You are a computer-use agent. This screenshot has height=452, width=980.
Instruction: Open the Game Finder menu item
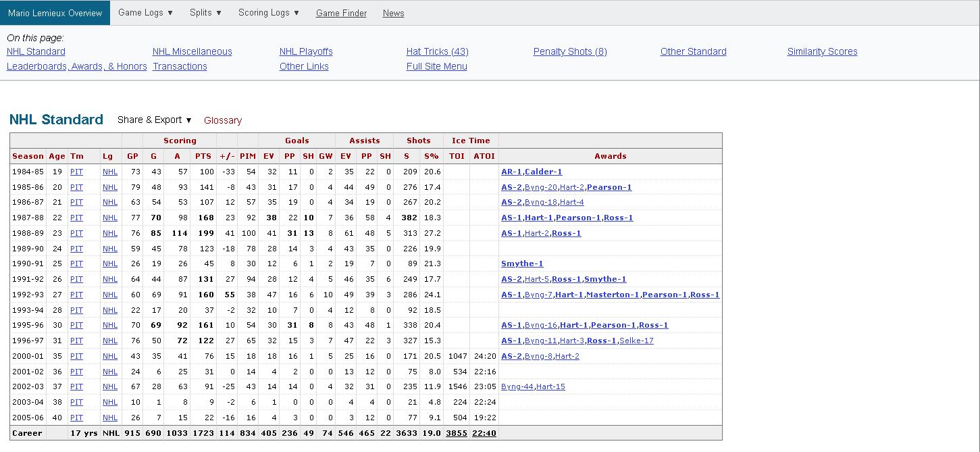coord(341,14)
